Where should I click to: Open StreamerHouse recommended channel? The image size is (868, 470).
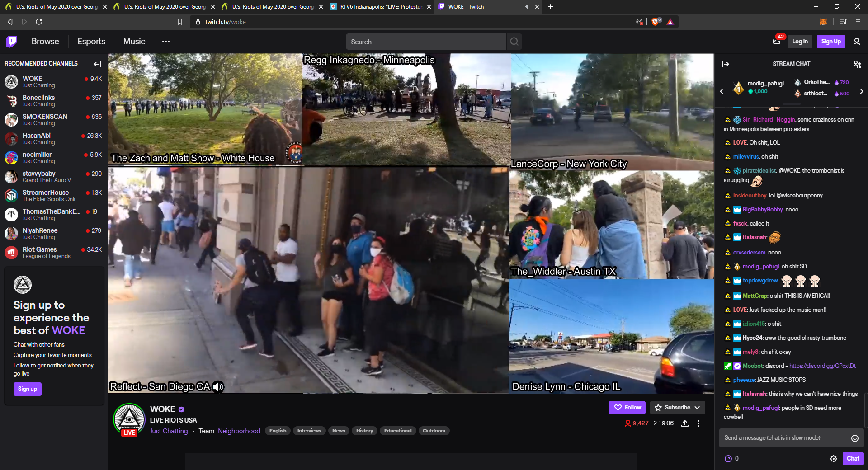coord(53,196)
